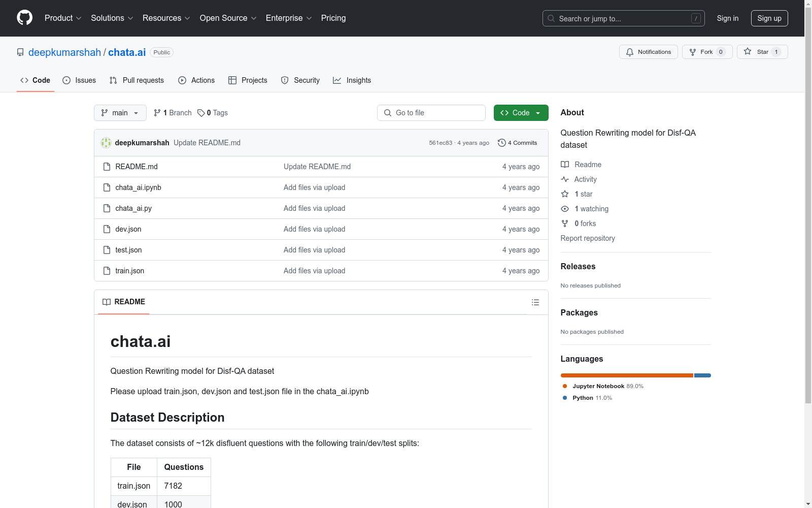
Task: Expand the Product menu
Action: tap(63, 18)
